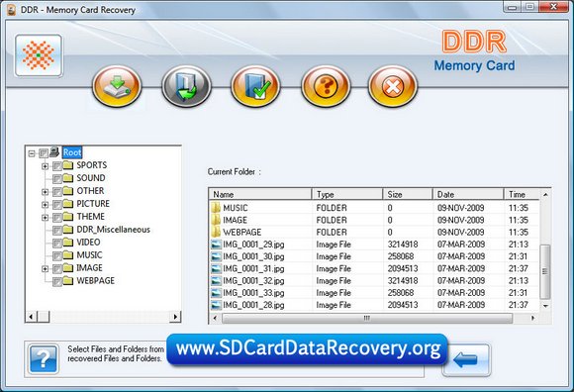Viewport: 574px width, 392px height.
Task: Click the image icon of IMG_0001_32.jpg
Action: coord(217,281)
